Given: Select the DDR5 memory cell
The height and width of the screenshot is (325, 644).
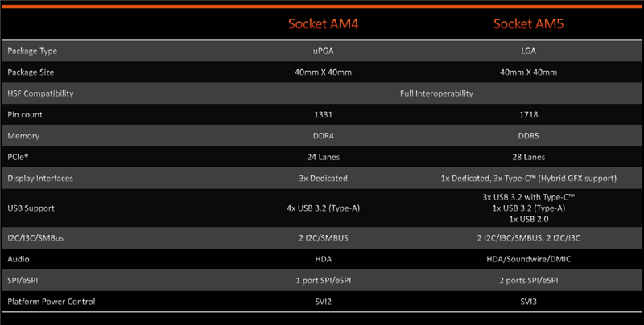Looking at the screenshot, I should click(x=528, y=136).
